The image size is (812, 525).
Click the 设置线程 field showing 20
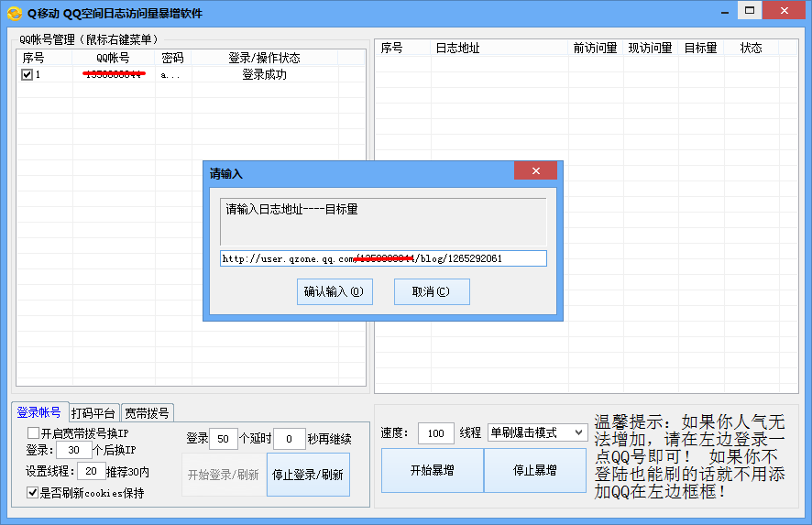coord(91,471)
